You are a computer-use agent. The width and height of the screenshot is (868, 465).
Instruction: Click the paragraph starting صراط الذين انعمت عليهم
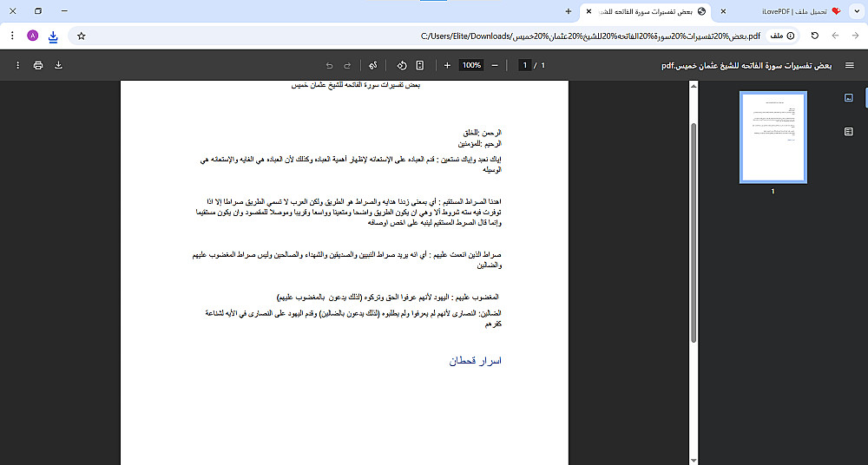(x=347, y=260)
